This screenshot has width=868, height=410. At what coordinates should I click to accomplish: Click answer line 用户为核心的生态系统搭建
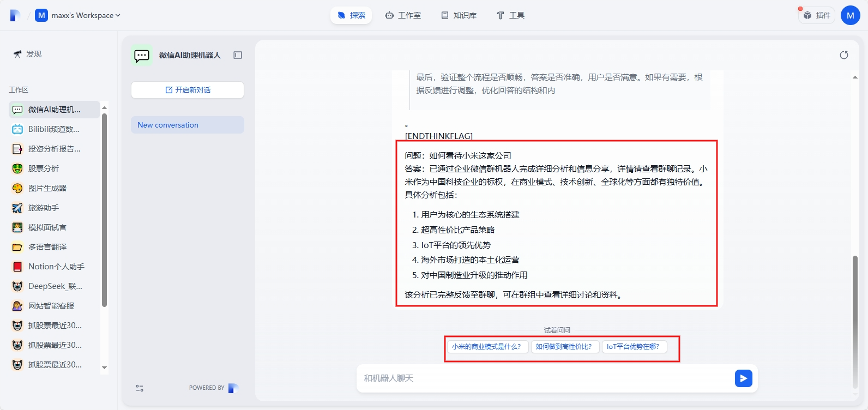click(470, 215)
